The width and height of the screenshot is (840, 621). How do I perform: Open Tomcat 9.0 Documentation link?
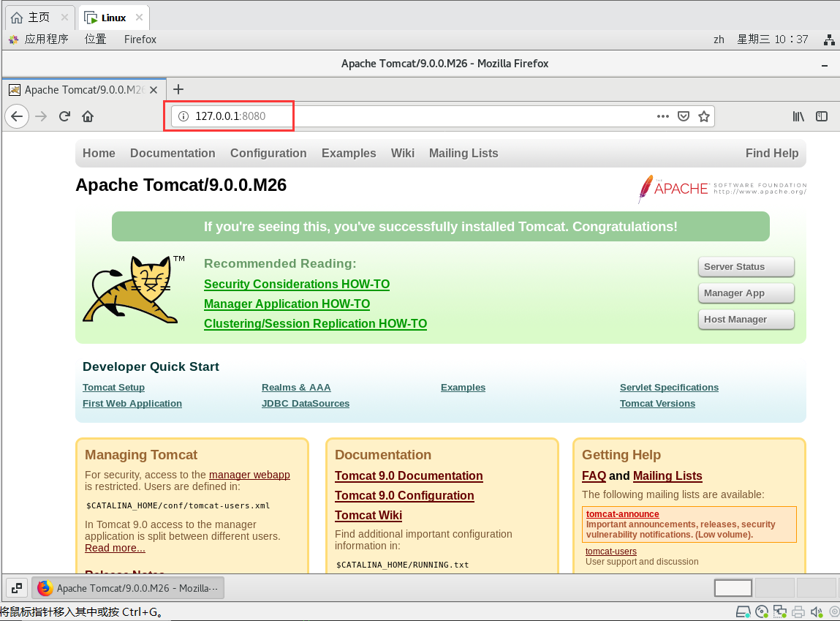(x=409, y=475)
